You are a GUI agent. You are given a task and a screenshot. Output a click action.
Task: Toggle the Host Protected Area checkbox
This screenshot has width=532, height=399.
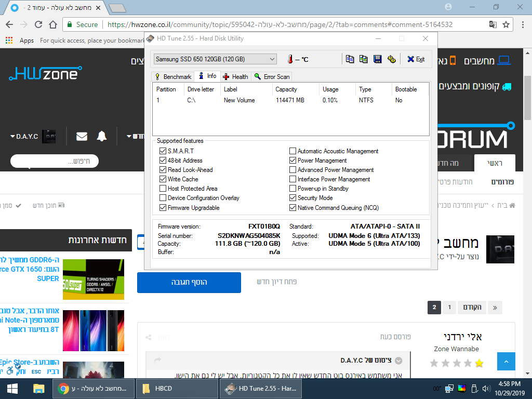point(163,188)
